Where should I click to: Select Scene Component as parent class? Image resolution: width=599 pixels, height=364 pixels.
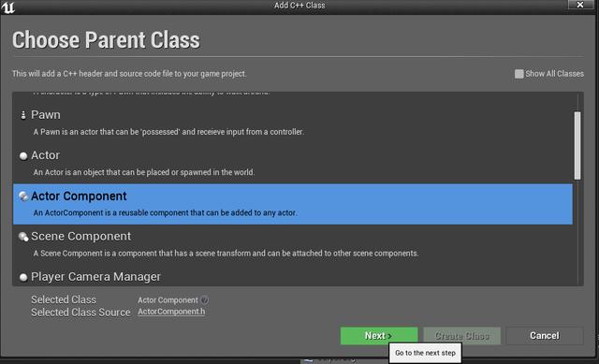[x=293, y=244]
